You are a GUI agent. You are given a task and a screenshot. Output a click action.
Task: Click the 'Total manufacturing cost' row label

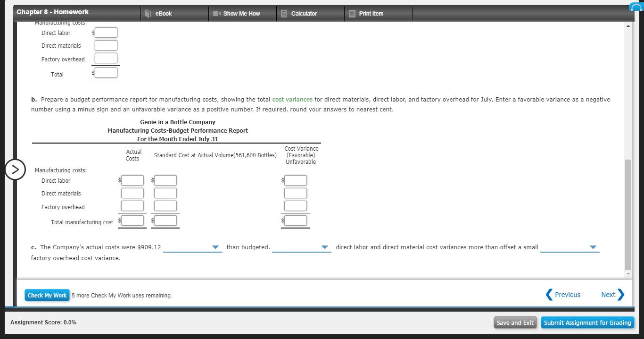pyautogui.click(x=82, y=222)
